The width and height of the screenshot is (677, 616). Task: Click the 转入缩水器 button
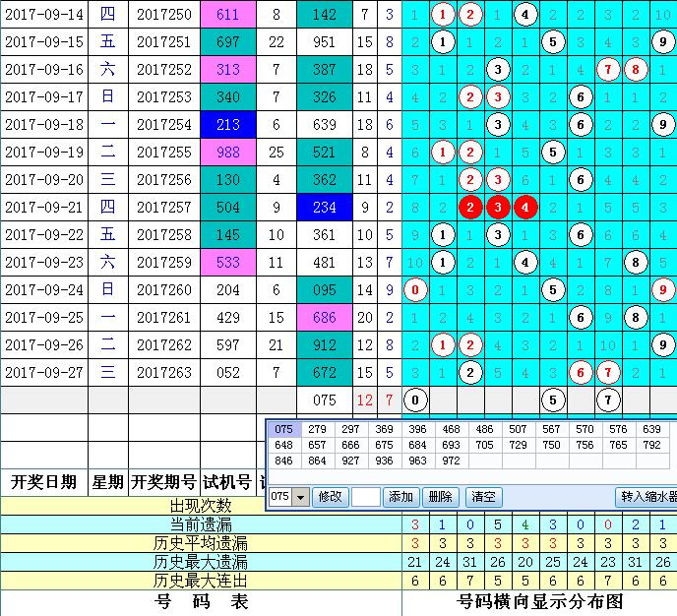[x=646, y=497]
